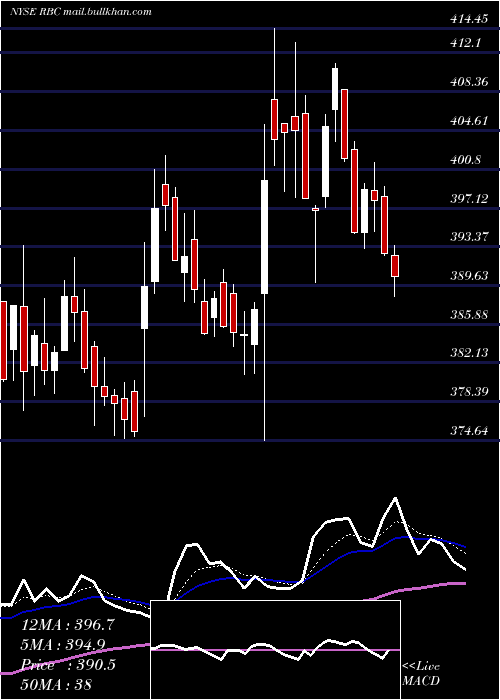The image size is (500, 700).
Task: Click the <<Live MACD label
Action: point(421,674)
